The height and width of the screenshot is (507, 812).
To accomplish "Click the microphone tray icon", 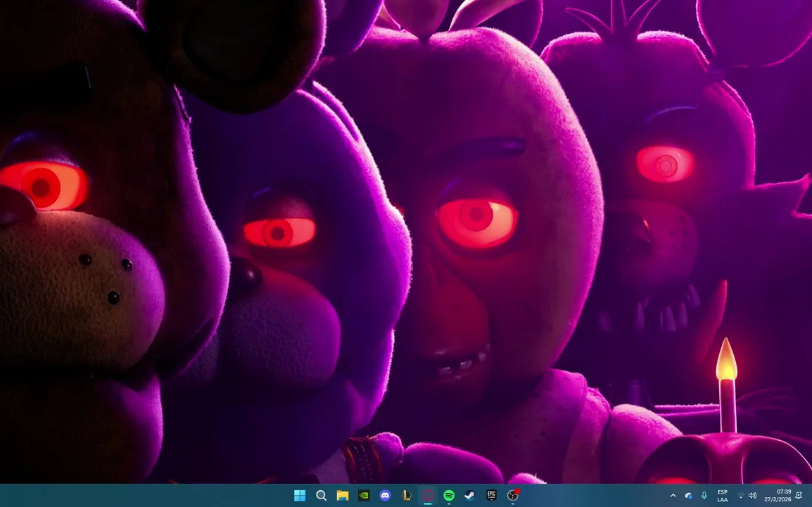I will tap(704, 496).
